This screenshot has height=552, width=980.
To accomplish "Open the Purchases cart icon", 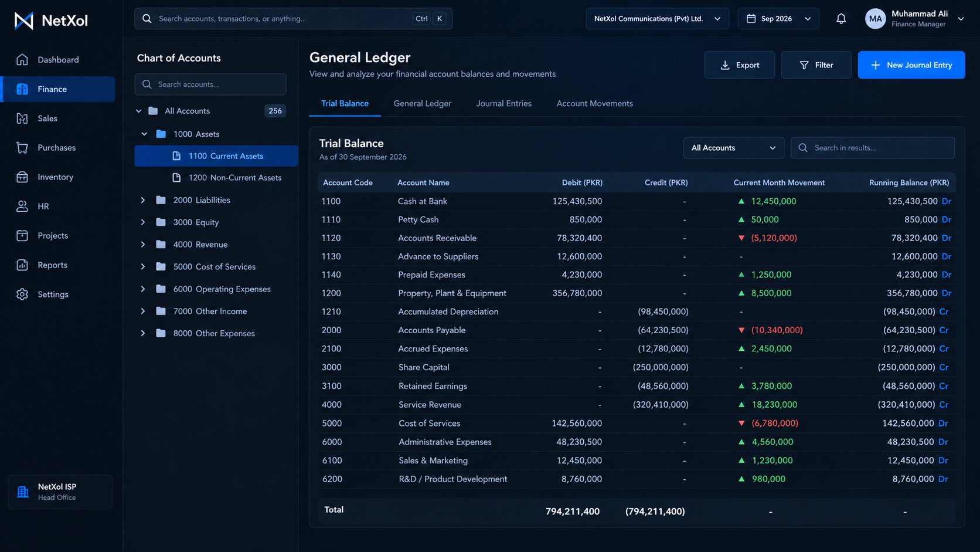I will [x=22, y=148].
